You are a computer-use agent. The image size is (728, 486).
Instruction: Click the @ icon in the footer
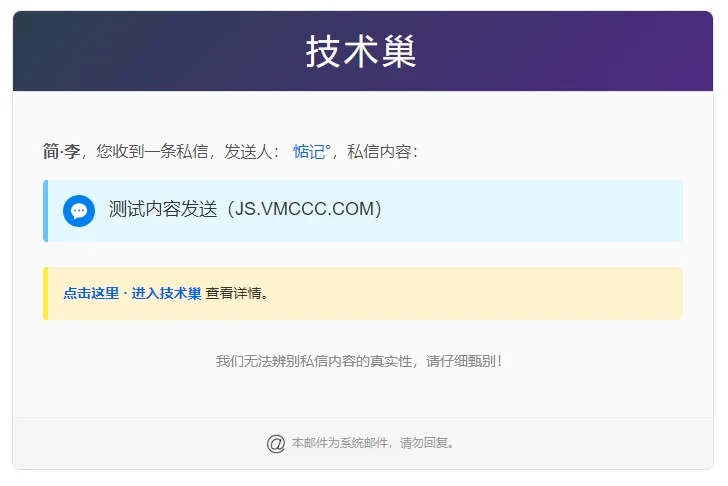276,443
